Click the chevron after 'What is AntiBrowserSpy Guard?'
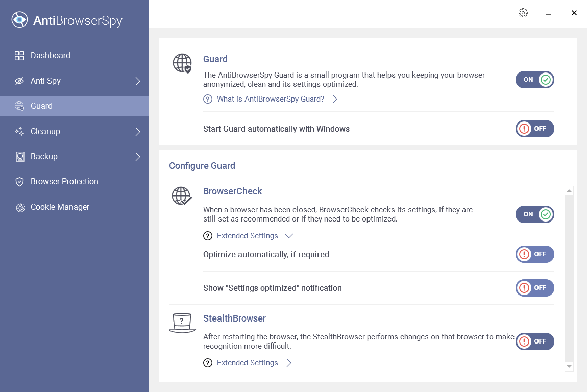The height and width of the screenshot is (392, 587). (x=335, y=99)
